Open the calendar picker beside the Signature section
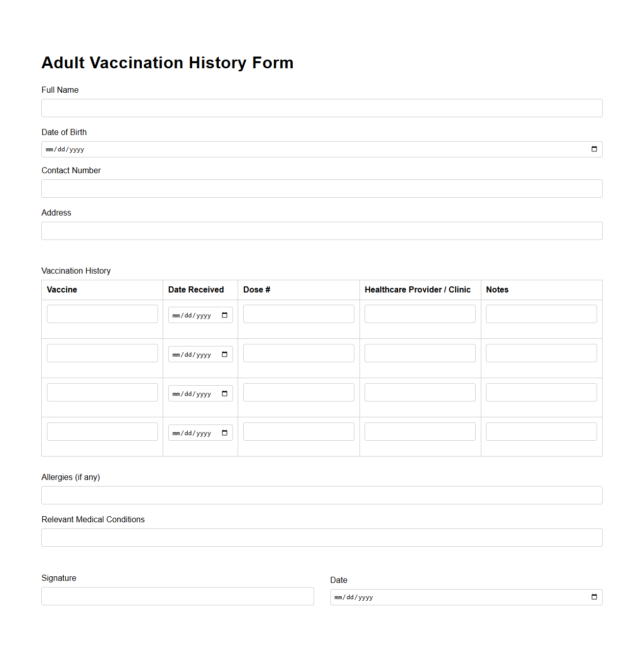The width and height of the screenshot is (644, 667). tap(594, 597)
